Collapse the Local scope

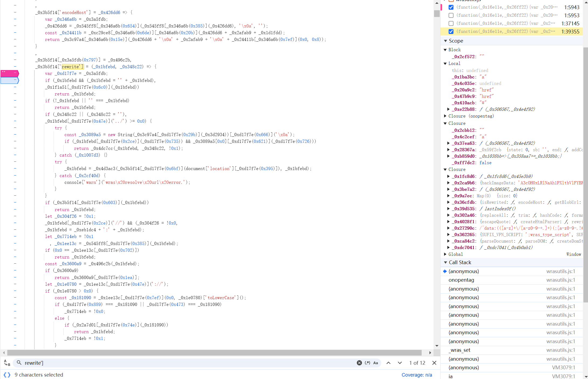click(x=445, y=64)
